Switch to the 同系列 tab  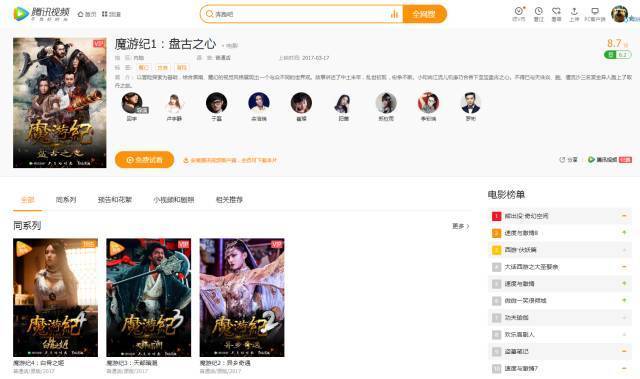click(66, 199)
